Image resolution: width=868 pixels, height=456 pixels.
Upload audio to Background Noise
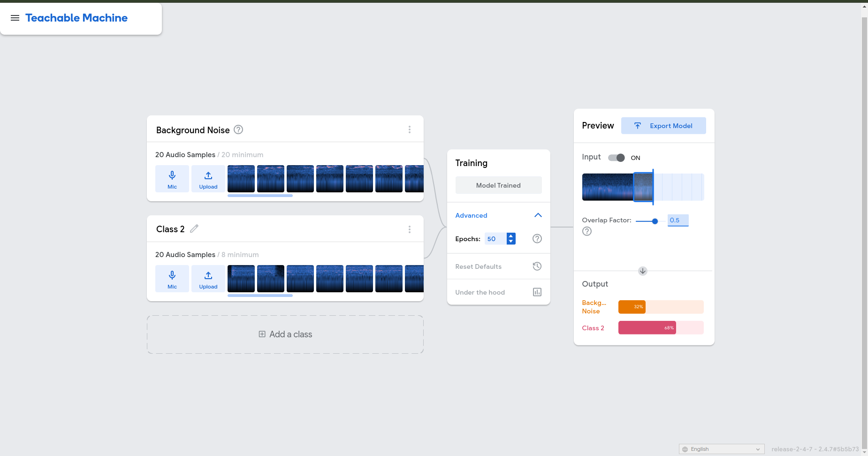208,179
